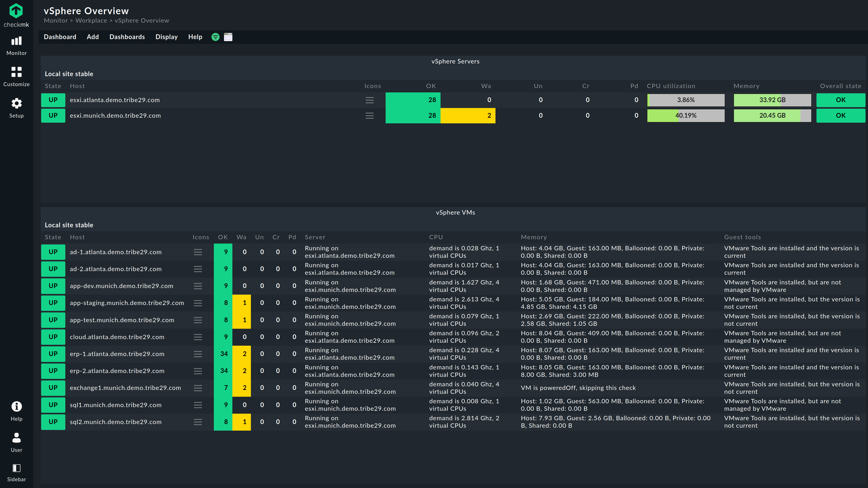Open action menu for app-staging.munich VM
This screenshot has width=868, height=488.
[198, 303]
